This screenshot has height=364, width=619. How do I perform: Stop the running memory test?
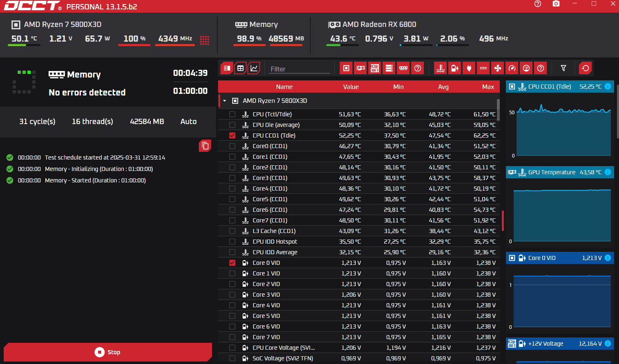tap(108, 352)
